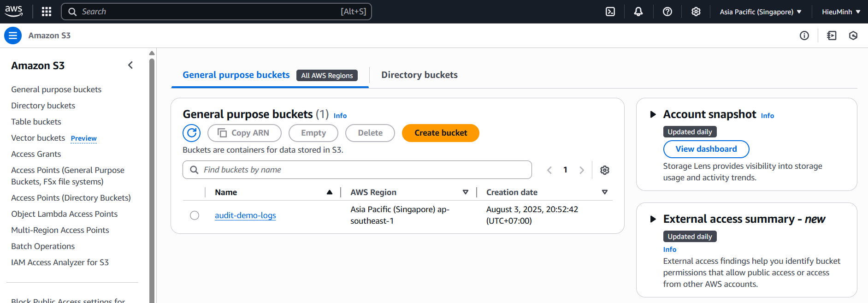Click the Updated daily badge under External access summary
This screenshot has width=868, height=303.
(x=690, y=237)
